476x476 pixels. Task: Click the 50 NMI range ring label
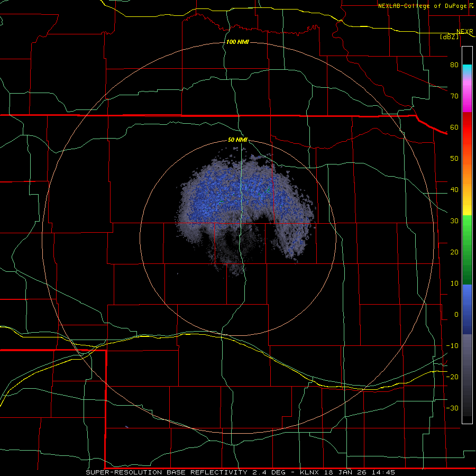tap(237, 140)
